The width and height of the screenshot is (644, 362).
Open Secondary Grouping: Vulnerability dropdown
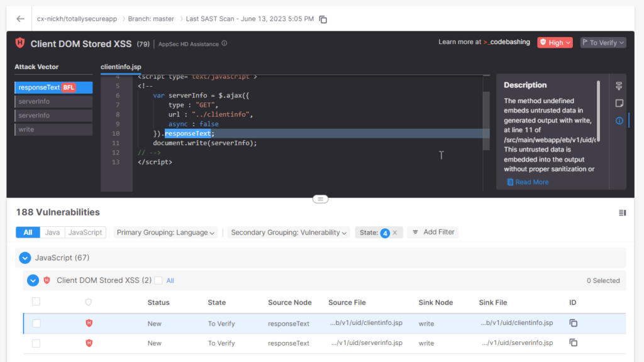(288, 233)
